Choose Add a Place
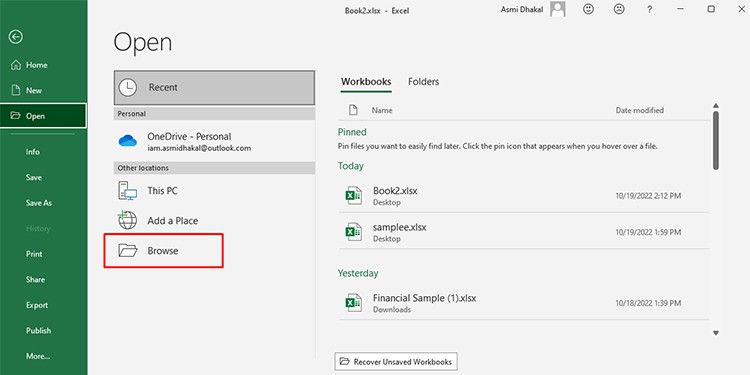The height and width of the screenshot is (375, 750). pos(214,221)
